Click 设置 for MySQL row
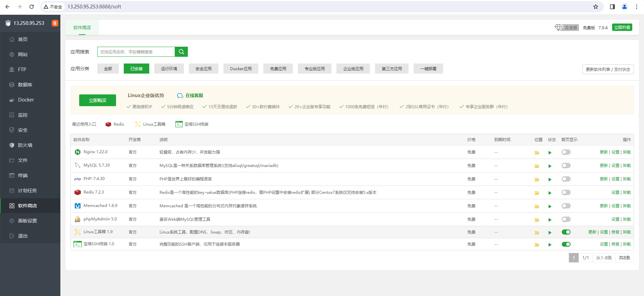644x296 pixels. click(615, 166)
